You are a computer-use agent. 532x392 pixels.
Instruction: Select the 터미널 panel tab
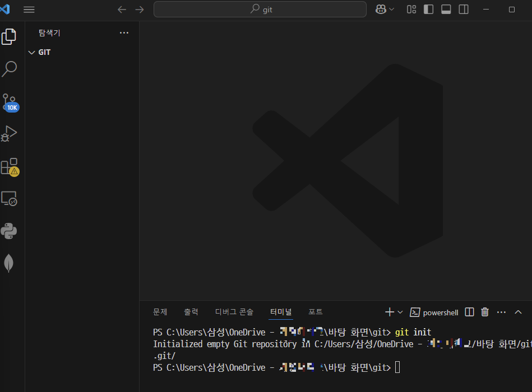(x=281, y=312)
